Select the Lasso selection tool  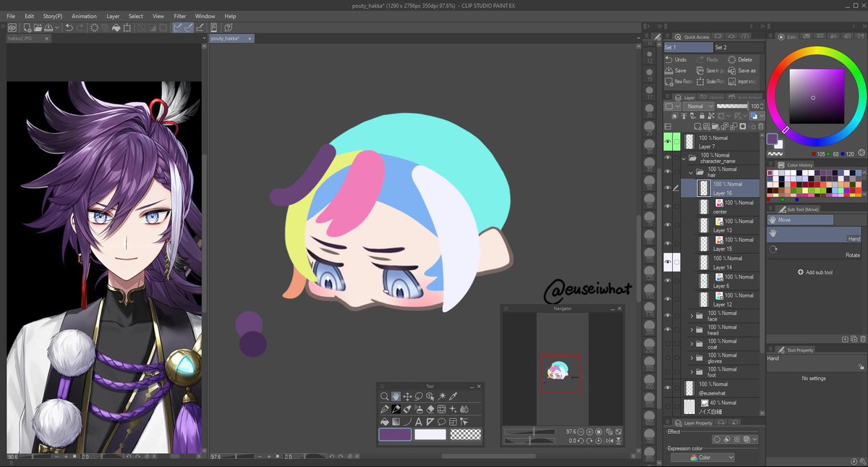[419, 396]
